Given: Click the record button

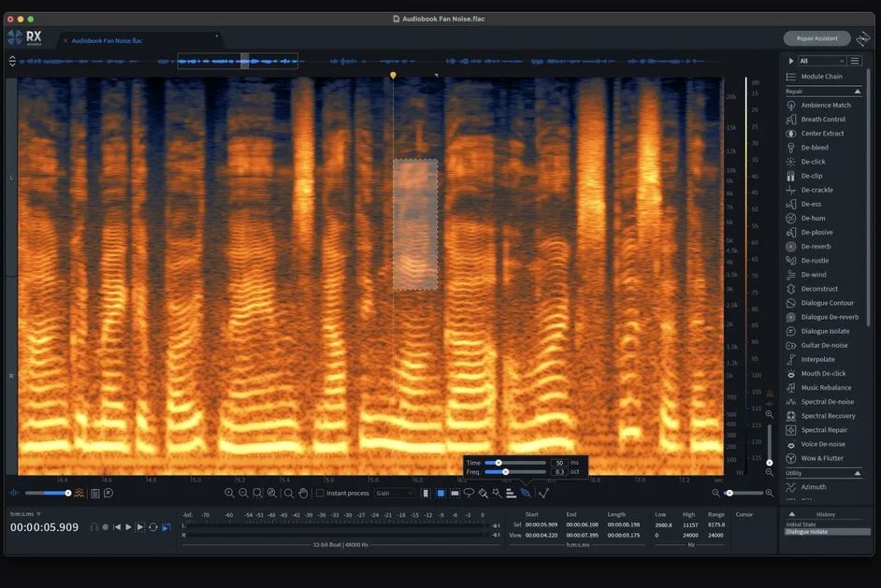Looking at the screenshot, I should coord(105,527).
